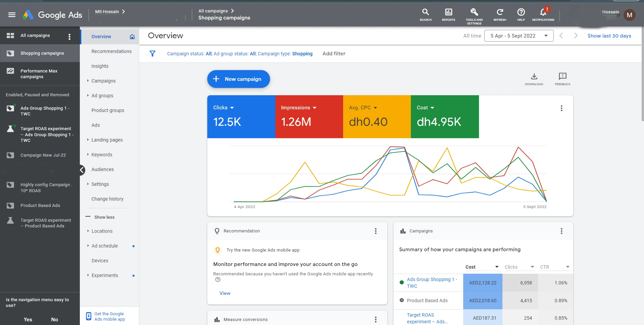This screenshot has height=325, width=644.
Task: Open the Product groups page
Action: [x=108, y=110]
